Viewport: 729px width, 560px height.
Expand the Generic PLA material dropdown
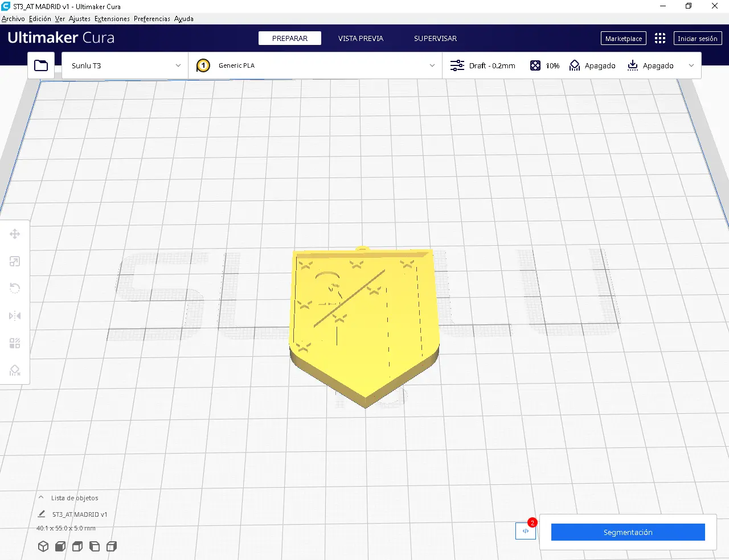coord(315,65)
